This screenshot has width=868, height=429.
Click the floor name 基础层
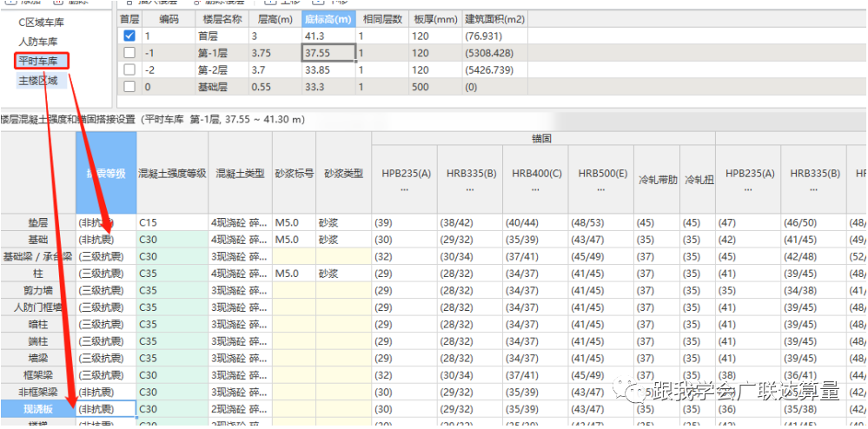222,87
